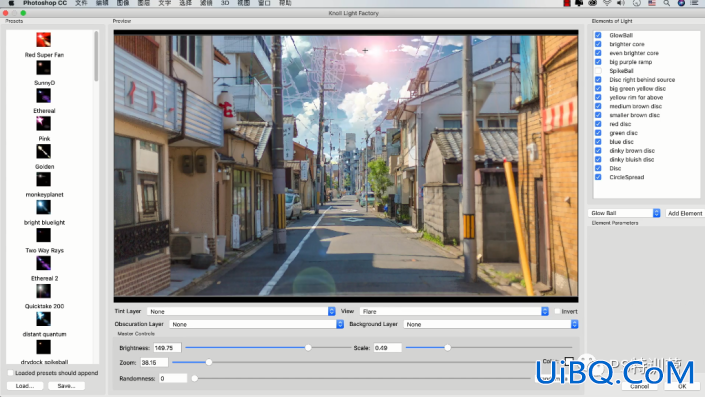705x397 pixels.
Task: Click the Brightness value field
Action: 167,348
